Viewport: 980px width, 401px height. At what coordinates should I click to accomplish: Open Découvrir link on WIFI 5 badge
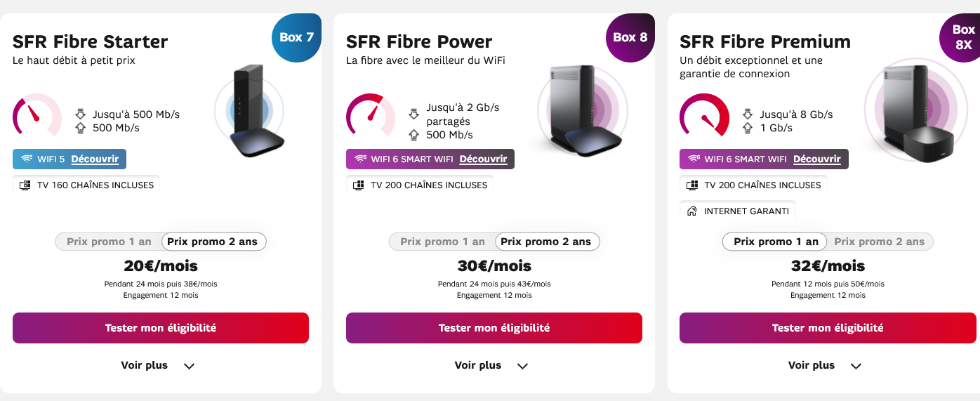[95, 159]
